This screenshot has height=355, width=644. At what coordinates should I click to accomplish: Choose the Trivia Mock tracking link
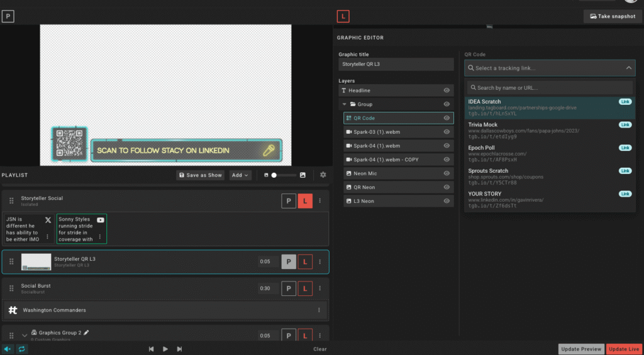tap(550, 131)
